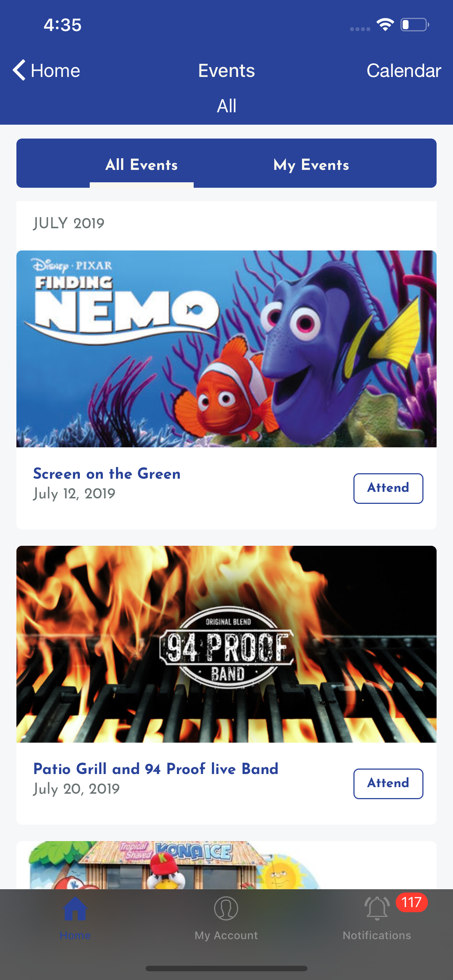This screenshot has height=980, width=453.
Task: Tap the back chevron next to Home
Action: pos(19,70)
